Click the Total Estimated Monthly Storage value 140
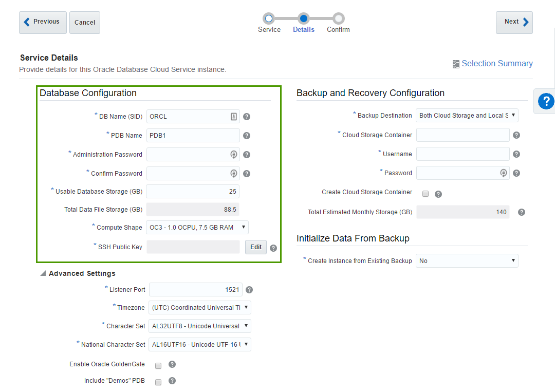The image size is (555, 392). pyautogui.click(x=501, y=212)
